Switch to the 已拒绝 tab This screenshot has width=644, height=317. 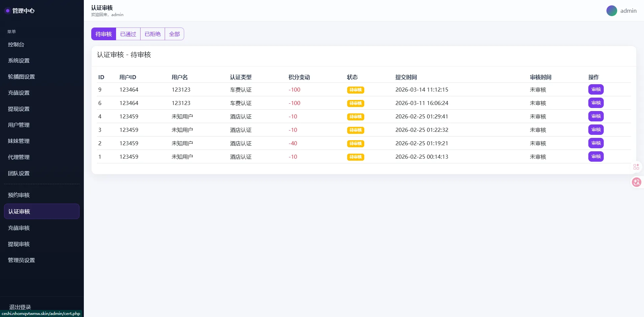coord(153,34)
